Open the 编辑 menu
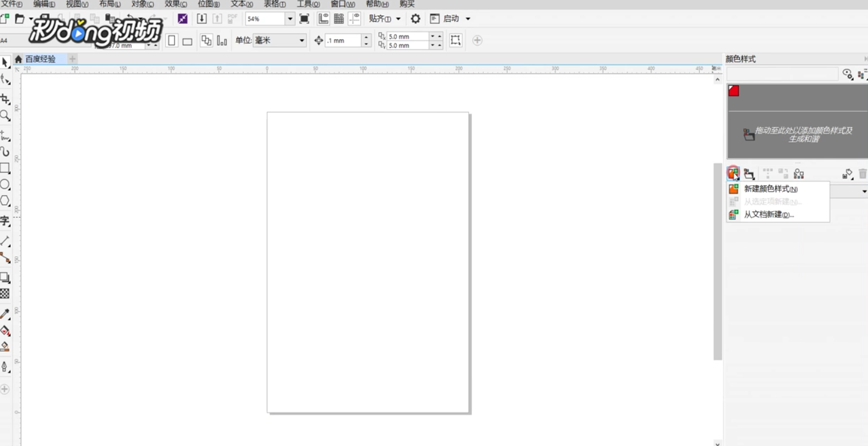The height and width of the screenshot is (446, 868). (44, 4)
